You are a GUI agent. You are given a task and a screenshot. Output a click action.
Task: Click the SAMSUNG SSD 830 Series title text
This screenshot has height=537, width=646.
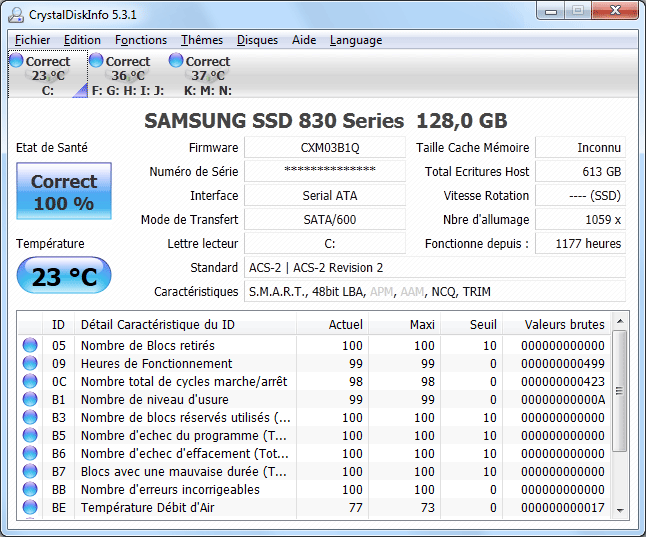click(x=274, y=121)
